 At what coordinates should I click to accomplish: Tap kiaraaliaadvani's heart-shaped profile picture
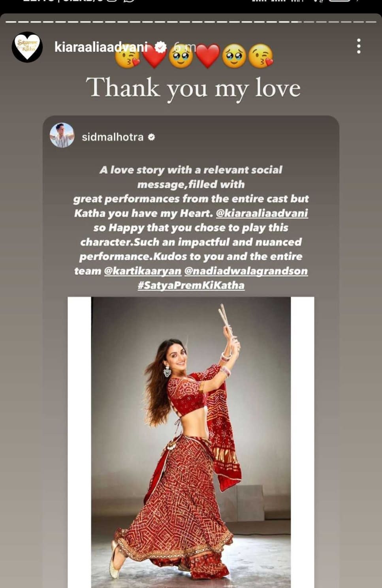tap(27, 47)
